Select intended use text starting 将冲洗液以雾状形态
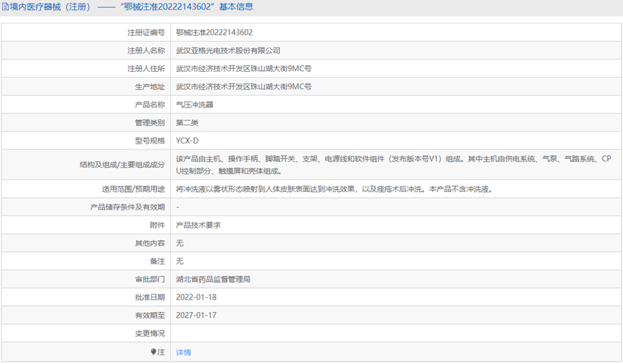The width and height of the screenshot is (623, 364). coord(334,190)
